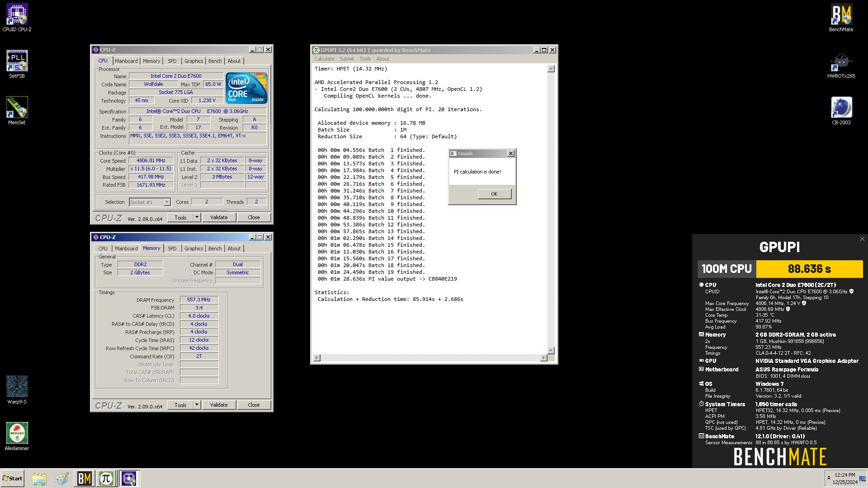Open the MemSet desktop icon
Viewport: 868px width, 488px height.
(x=17, y=111)
